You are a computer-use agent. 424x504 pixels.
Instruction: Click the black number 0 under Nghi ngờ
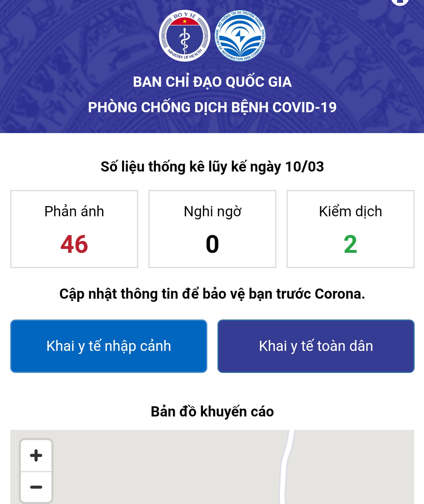212,244
